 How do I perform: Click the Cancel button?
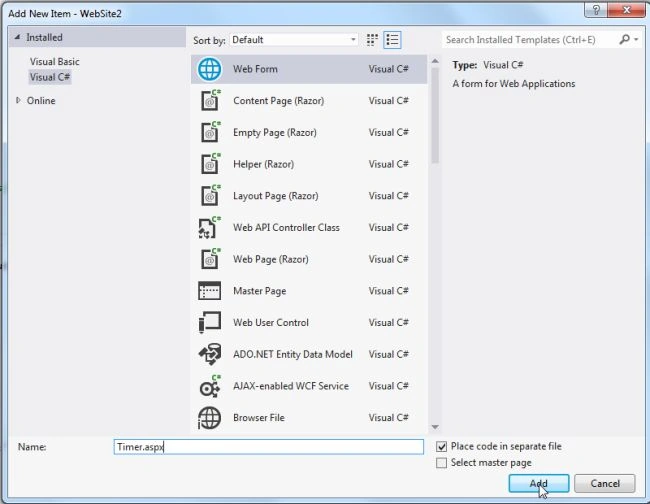tap(605, 483)
